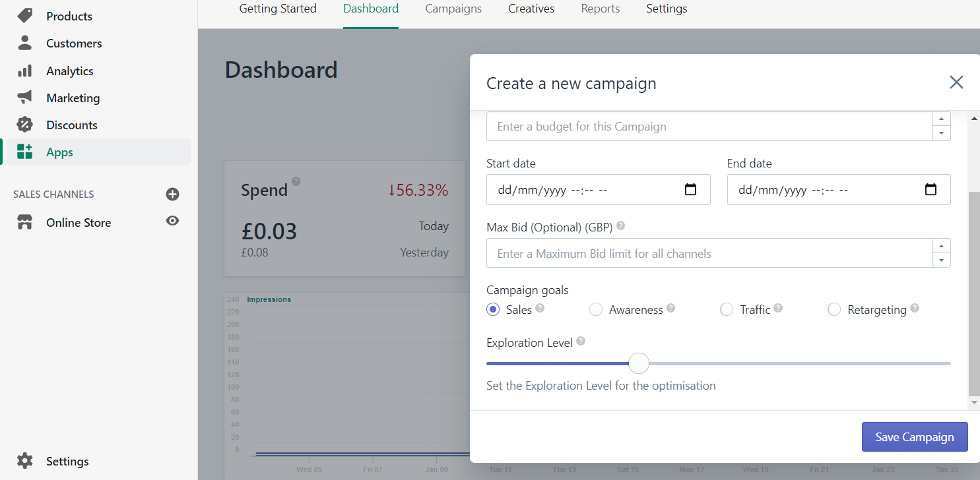Viewport: 980px width, 480px height.
Task: Click the Save Campaign button
Action: (x=915, y=436)
